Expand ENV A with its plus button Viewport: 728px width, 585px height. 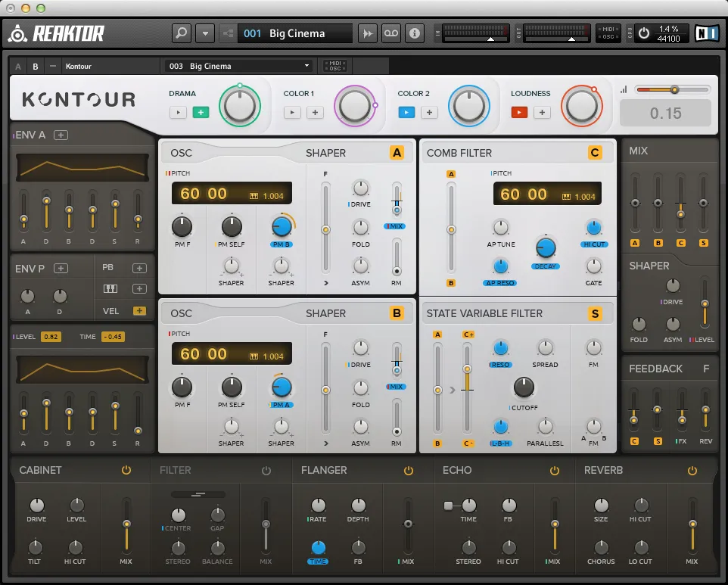pyautogui.click(x=61, y=135)
